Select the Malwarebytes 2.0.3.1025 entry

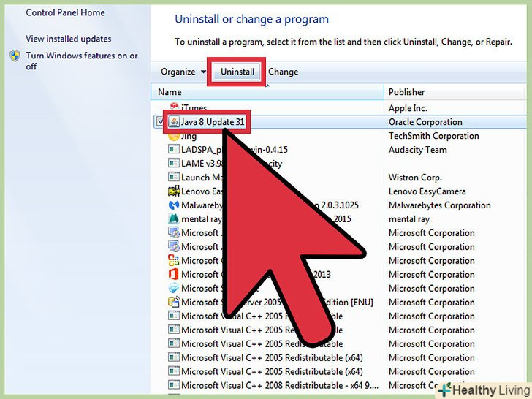pyautogui.click(x=270, y=205)
